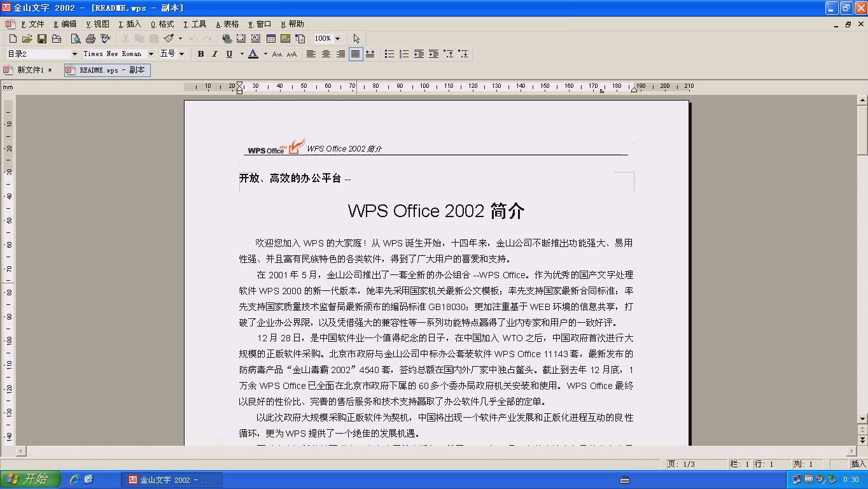Expand the format painter dropdown arrow
The image size is (868, 489).
[x=180, y=39]
